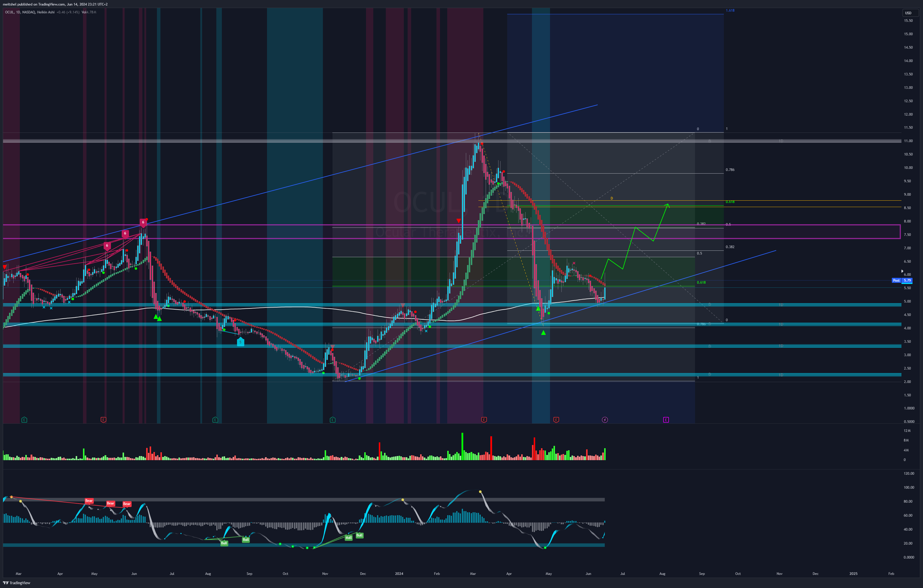Select the 11.00 price axis value

tap(908, 141)
